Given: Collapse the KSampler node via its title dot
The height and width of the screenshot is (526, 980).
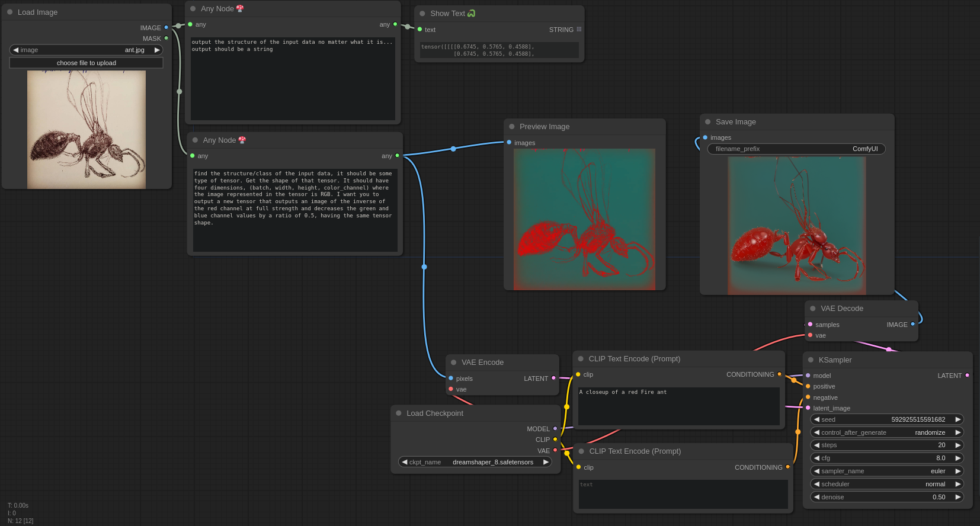Looking at the screenshot, I should 811,360.
